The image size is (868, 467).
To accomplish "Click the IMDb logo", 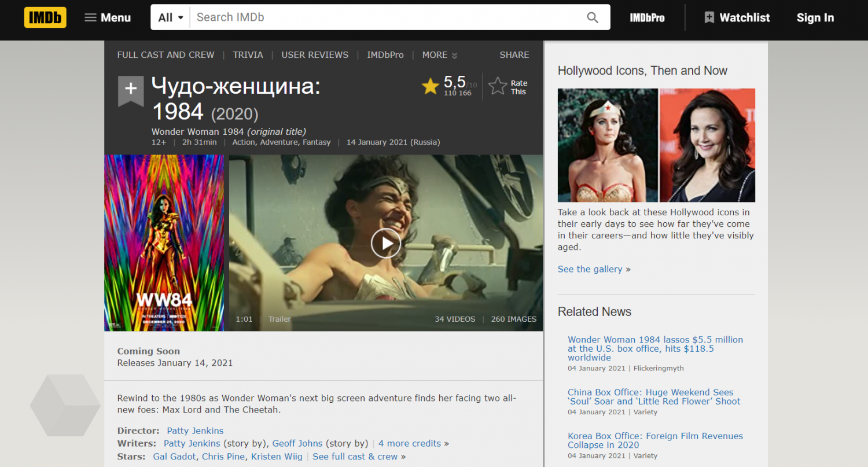I will pos(45,17).
